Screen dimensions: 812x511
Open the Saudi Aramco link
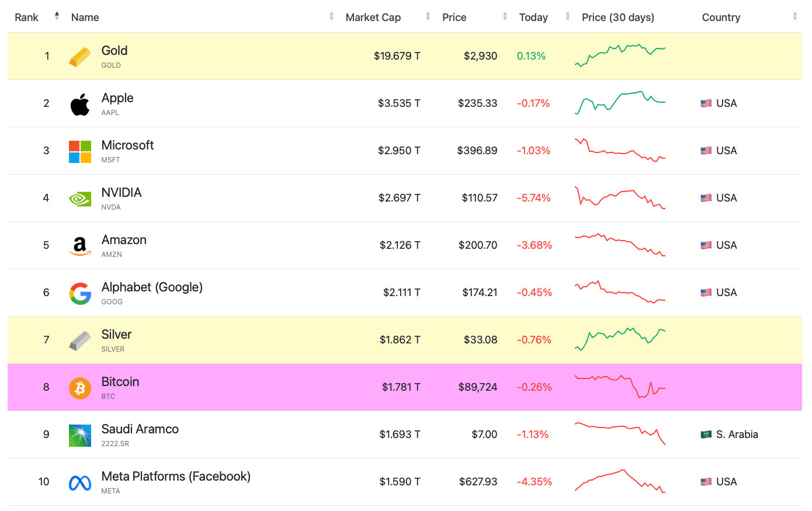(x=140, y=429)
